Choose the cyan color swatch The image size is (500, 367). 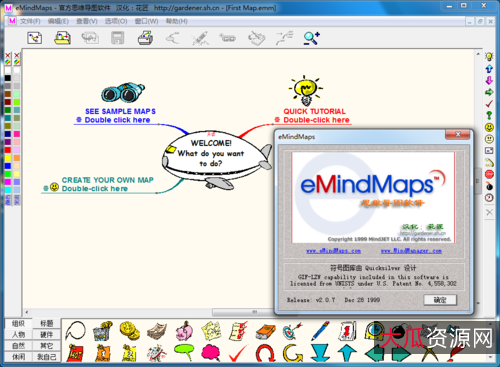click(8, 190)
